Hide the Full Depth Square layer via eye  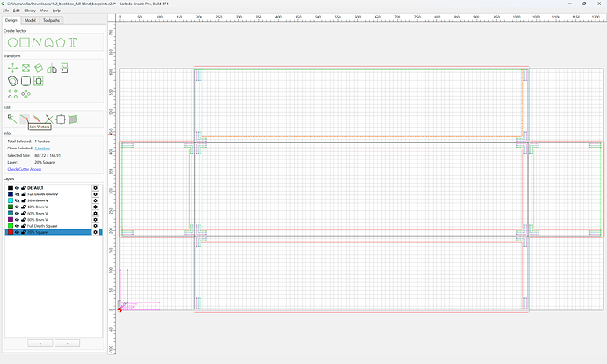[17, 226]
